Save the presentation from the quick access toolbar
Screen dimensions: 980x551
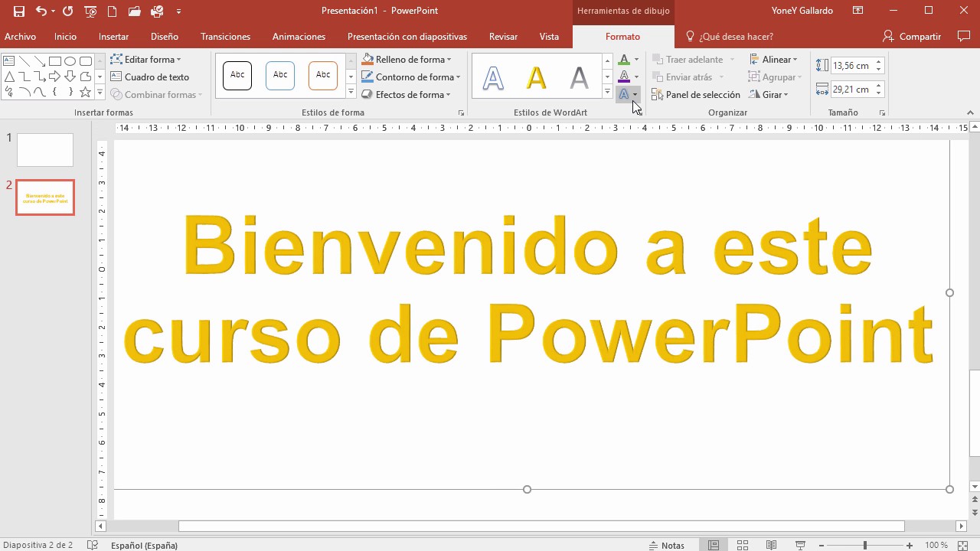tap(19, 11)
